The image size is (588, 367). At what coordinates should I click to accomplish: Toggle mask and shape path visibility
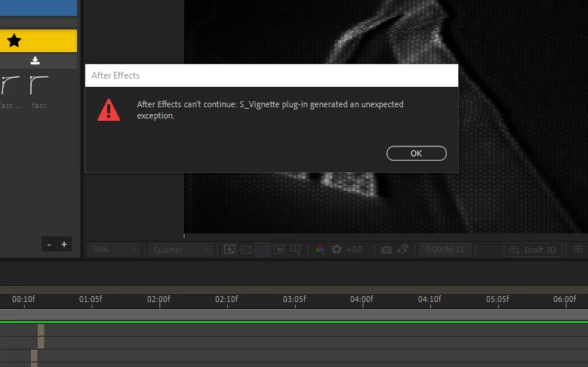pos(263,249)
